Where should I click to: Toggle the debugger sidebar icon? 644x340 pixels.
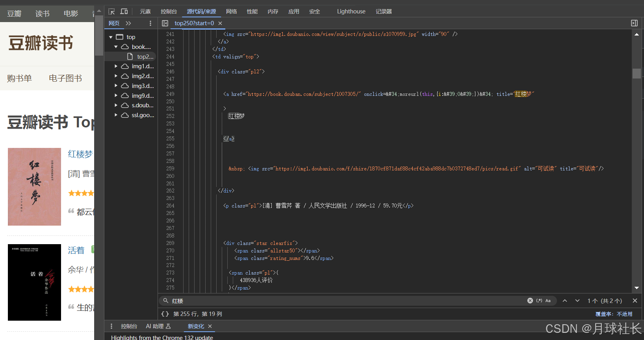pos(634,23)
